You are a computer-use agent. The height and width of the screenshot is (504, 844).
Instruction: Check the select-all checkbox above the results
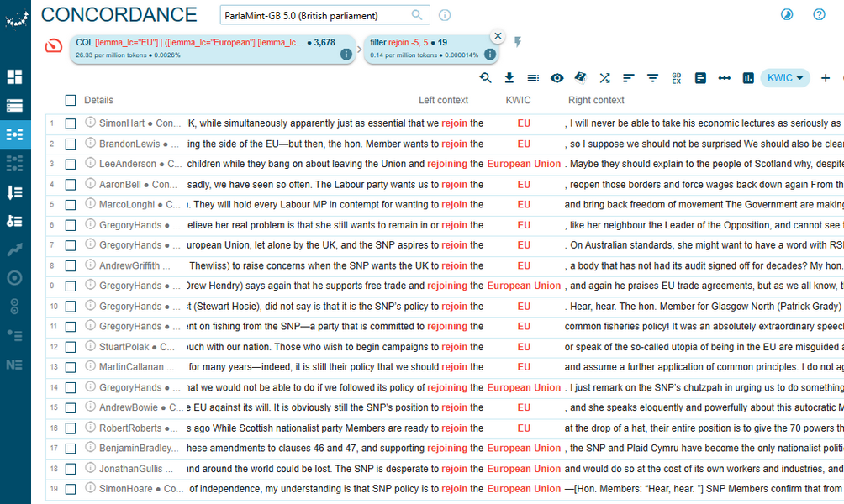pos(71,99)
